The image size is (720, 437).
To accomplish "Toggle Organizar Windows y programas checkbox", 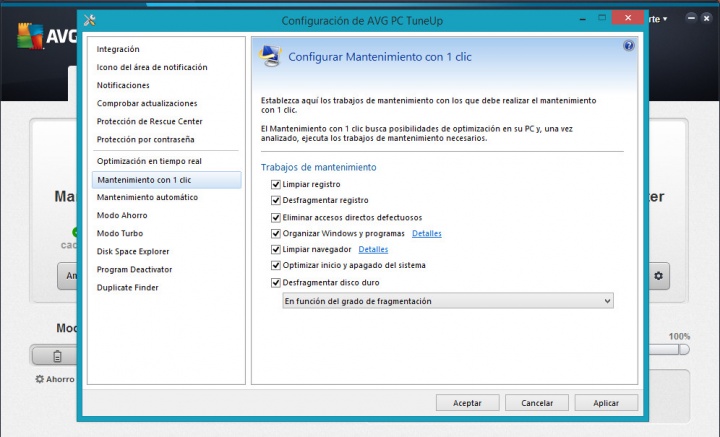I will (x=276, y=234).
